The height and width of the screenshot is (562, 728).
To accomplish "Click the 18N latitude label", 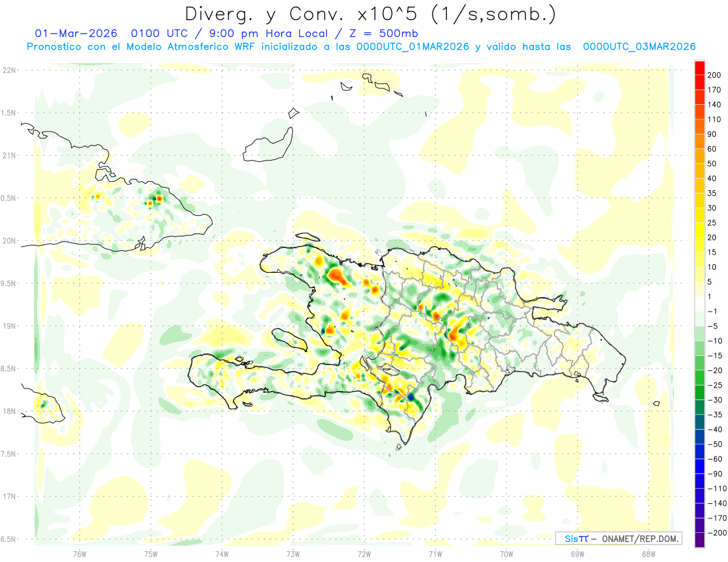I will point(9,411).
